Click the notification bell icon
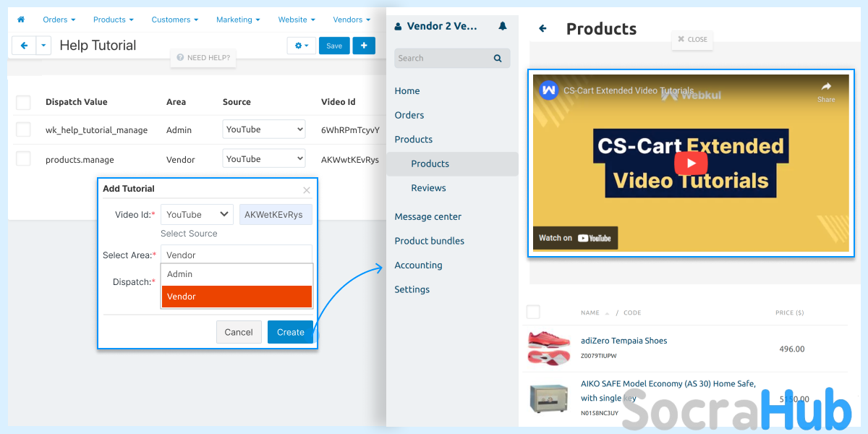This screenshot has width=868, height=434. [x=503, y=26]
